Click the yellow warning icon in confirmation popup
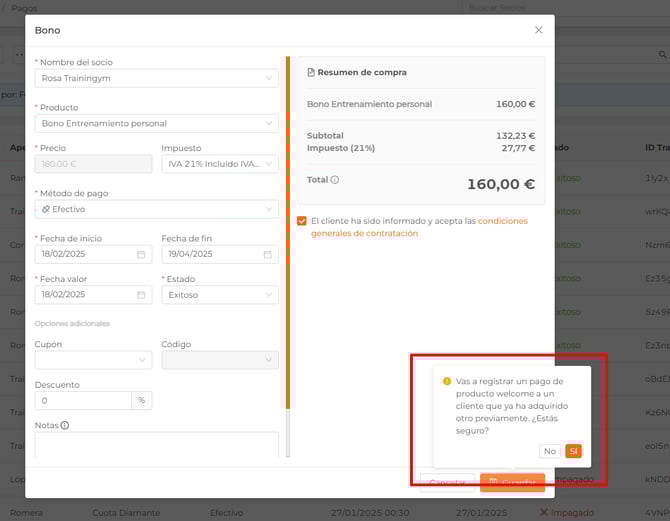 pos(447,381)
